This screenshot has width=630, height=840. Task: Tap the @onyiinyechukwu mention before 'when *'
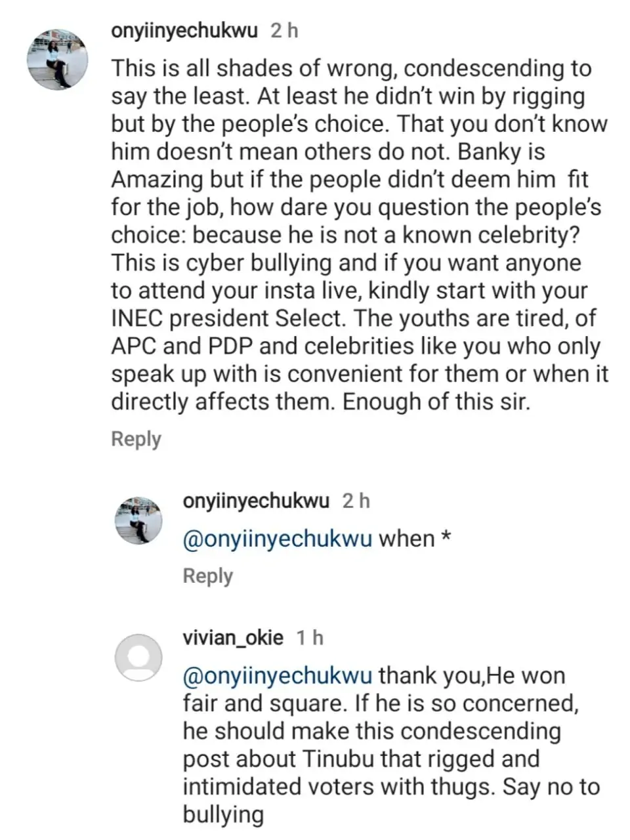pos(278,539)
